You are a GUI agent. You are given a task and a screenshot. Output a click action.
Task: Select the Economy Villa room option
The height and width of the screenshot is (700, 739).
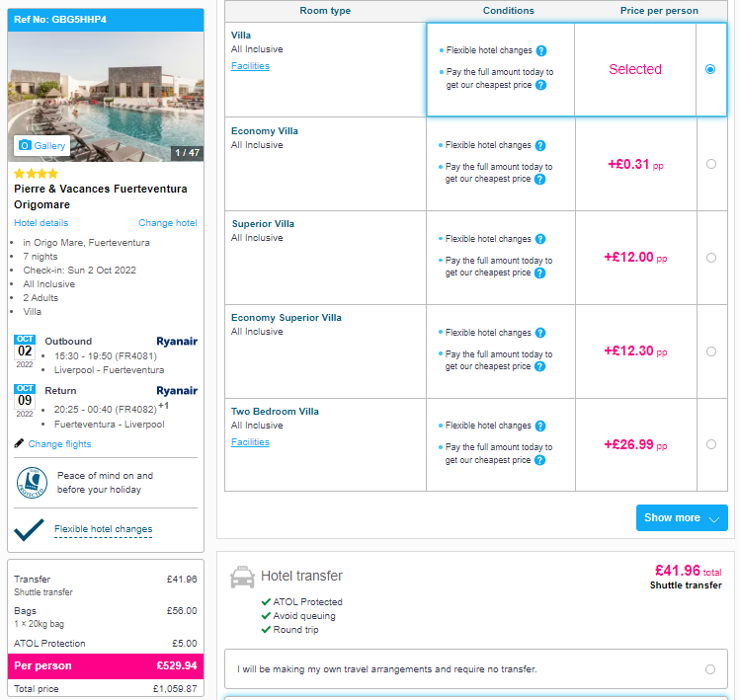tap(711, 164)
